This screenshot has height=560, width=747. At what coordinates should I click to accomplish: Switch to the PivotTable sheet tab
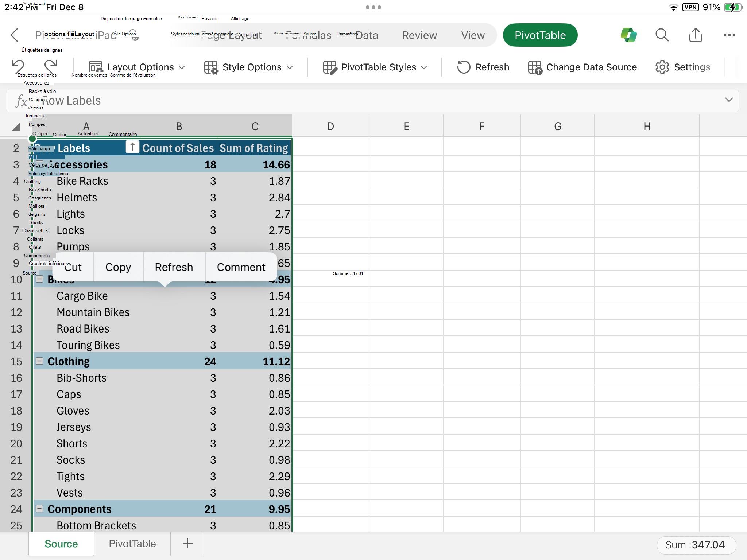[x=132, y=544]
